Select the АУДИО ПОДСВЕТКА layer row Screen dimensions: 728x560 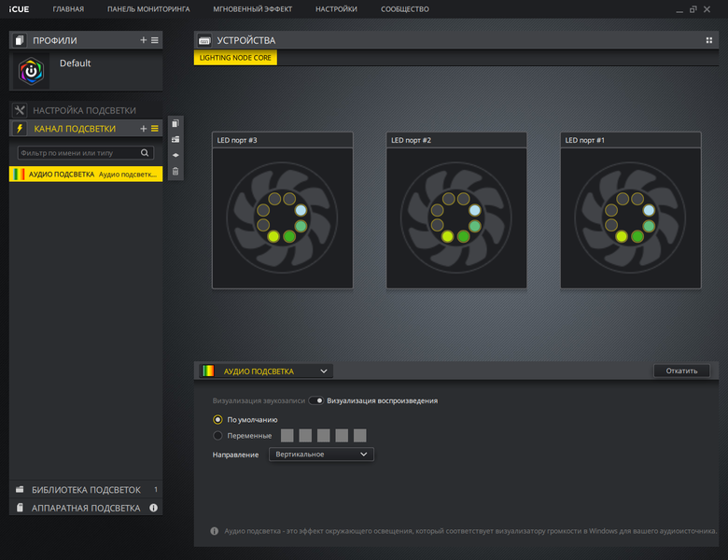[x=86, y=175]
